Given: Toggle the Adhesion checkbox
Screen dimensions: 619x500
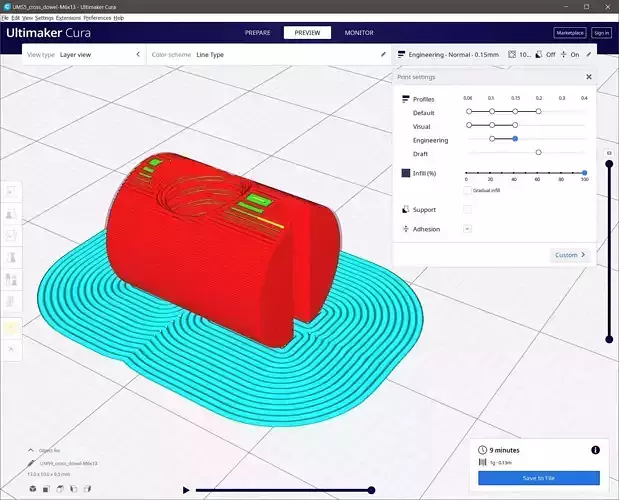Looking at the screenshot, I should 467,229.
